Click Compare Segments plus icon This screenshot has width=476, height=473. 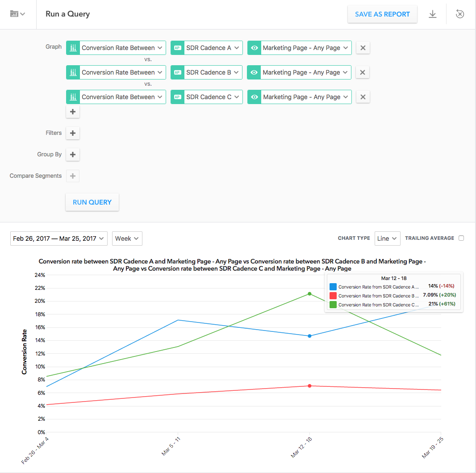(x=73, y=176)
